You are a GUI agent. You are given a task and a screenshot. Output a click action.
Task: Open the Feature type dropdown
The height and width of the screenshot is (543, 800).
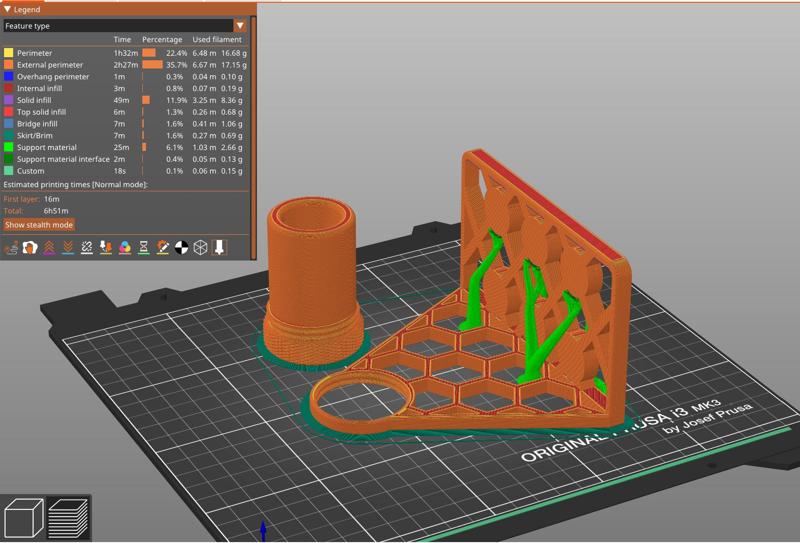[x=125, y=26]
